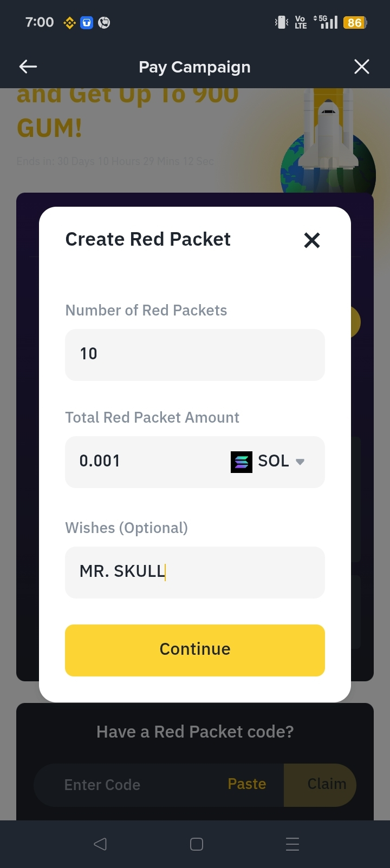
Task: Tap the blue app notification icon
Action: 87,23
